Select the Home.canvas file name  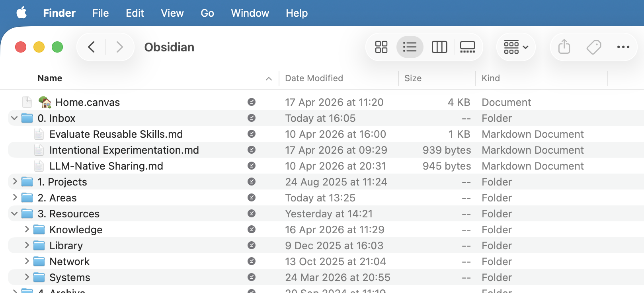coord(88,102)
